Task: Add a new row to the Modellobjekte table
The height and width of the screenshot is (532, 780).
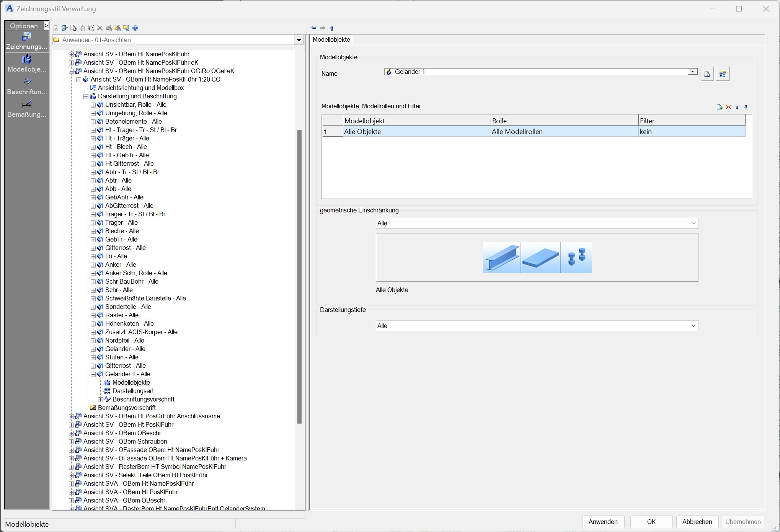Action: pos(720,107)
